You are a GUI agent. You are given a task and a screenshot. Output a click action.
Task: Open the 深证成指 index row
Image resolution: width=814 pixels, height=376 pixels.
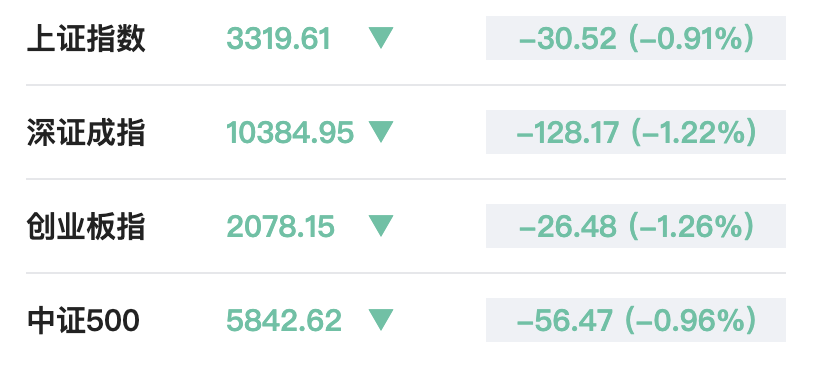click(406, 132)
